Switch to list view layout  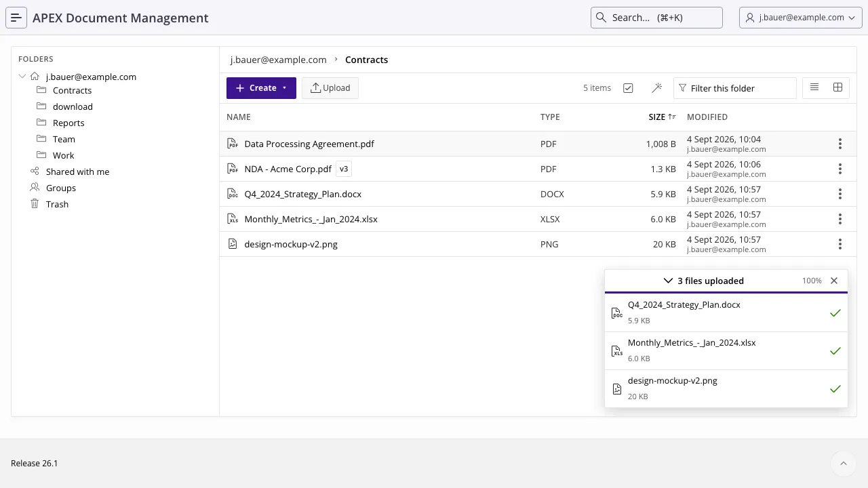pyautogui.click(x=814, y=87)
